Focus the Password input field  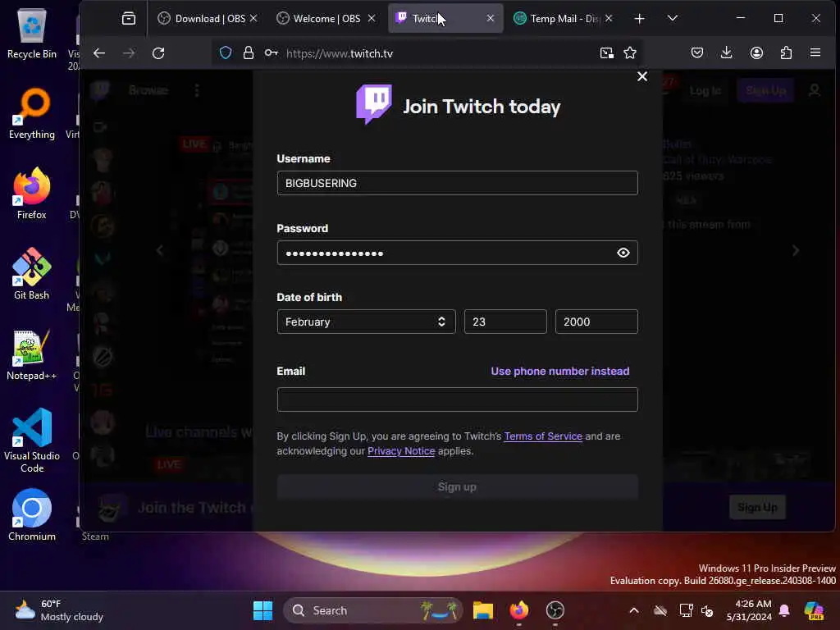point(457,253)
